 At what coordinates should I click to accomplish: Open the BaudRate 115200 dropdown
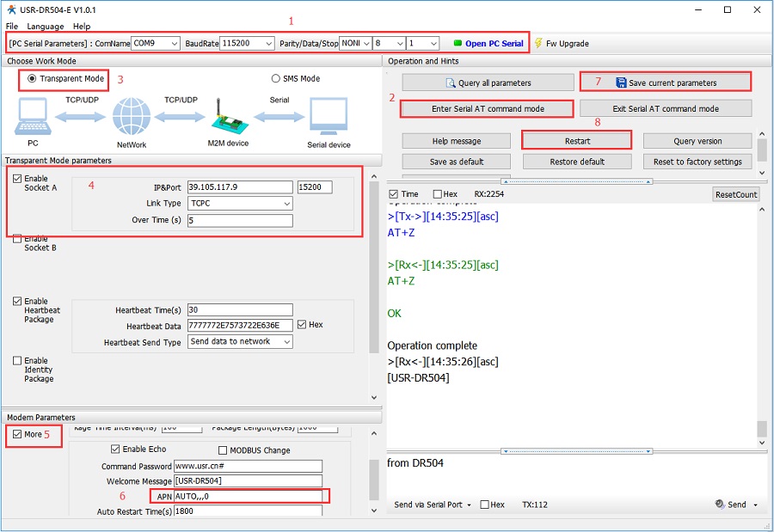(246, 44)
